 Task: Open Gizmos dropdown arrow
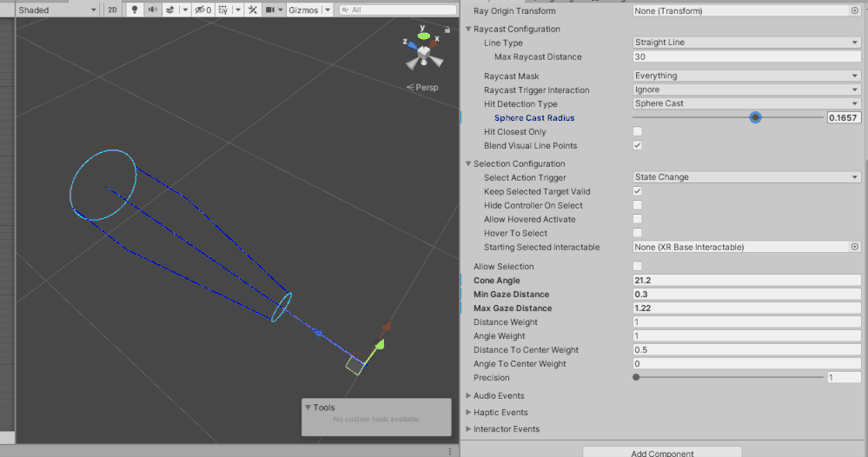[328, 10]
